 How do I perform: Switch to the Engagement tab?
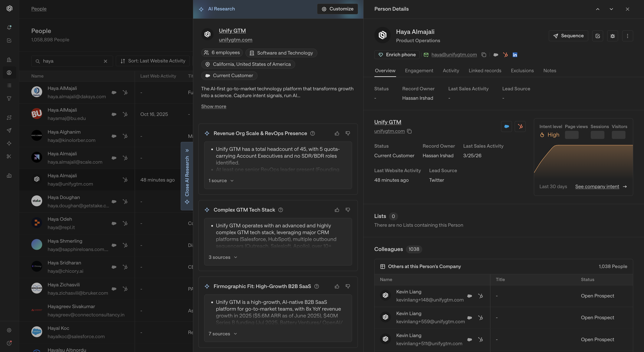419,71
